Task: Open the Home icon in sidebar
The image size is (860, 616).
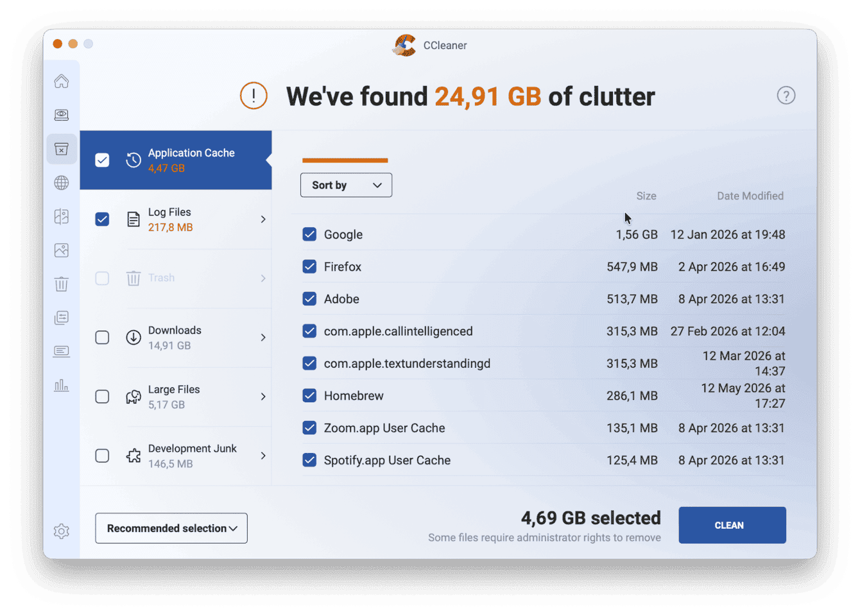Action: tap(62, 81)
